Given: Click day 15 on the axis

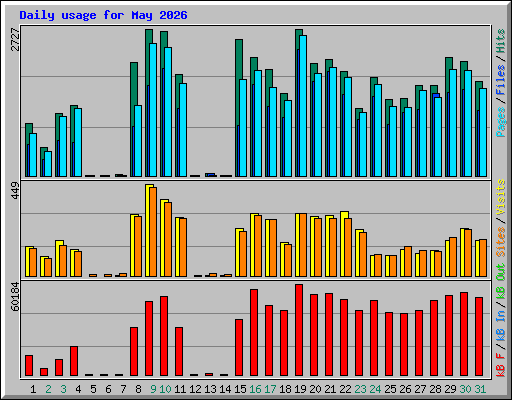Looking at the screenshot, I should point(240,389).
